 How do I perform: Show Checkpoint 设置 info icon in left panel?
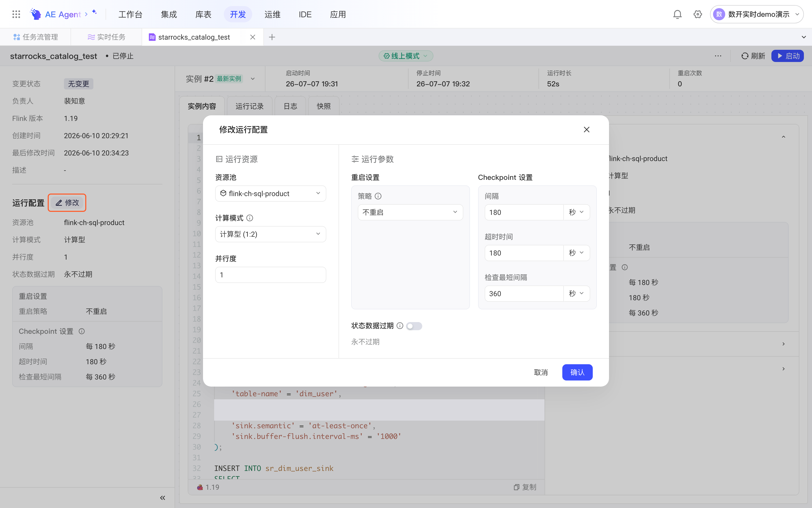pyautogui.click(x=81, y=331)
